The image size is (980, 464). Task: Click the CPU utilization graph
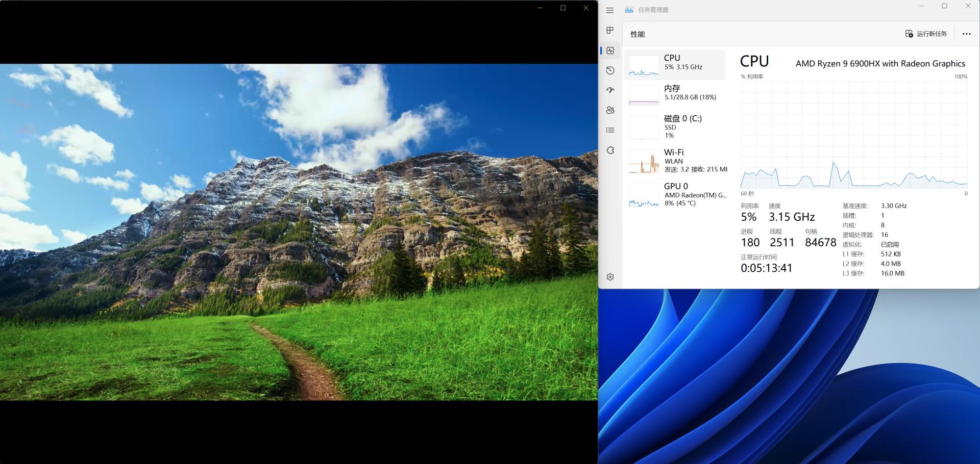point(852,135)
